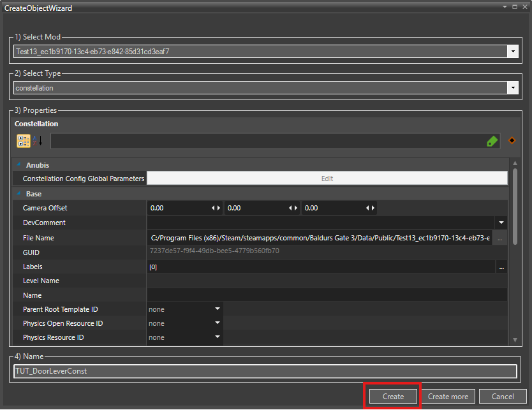Image resolution: width=532 pixels, height=410 pixels.
Task: Open the DevComment dropdown arrow
Action: tap(501, 223)
